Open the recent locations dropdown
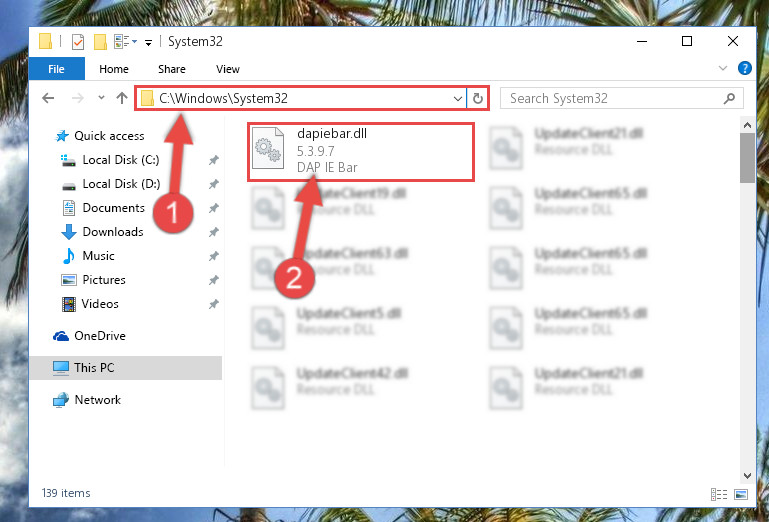This screenshot has height=522, width=769. [x=101, y=98]
